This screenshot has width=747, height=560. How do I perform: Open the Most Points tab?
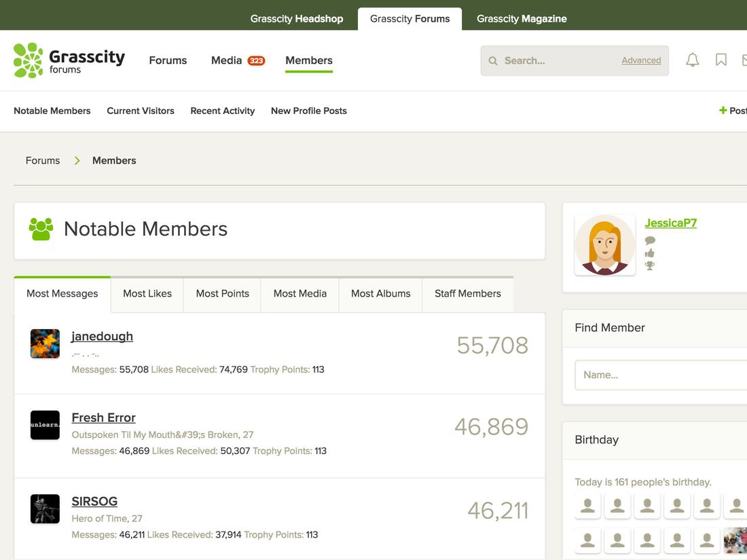coord(222,294)
